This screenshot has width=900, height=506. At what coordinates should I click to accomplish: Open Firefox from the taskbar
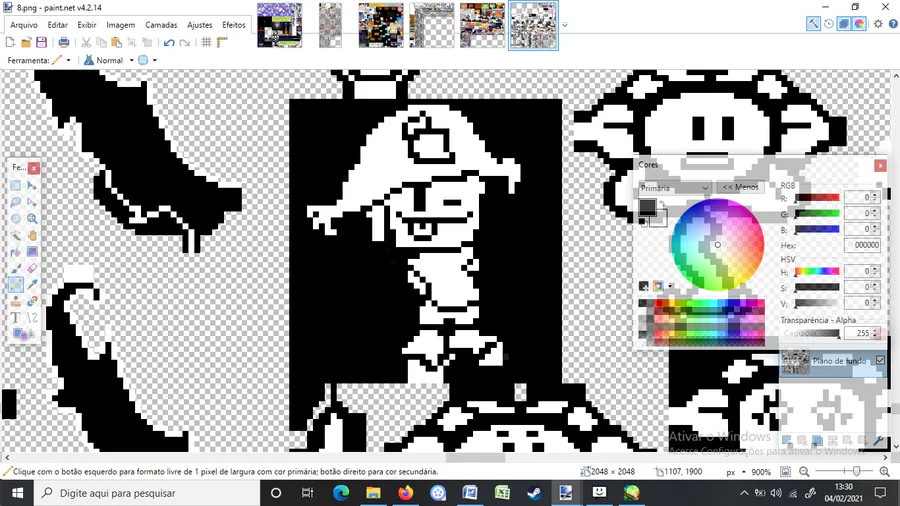(405, 493)
